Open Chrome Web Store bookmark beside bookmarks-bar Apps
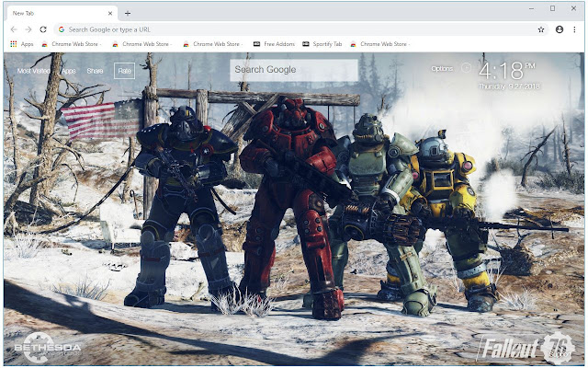 71,44
